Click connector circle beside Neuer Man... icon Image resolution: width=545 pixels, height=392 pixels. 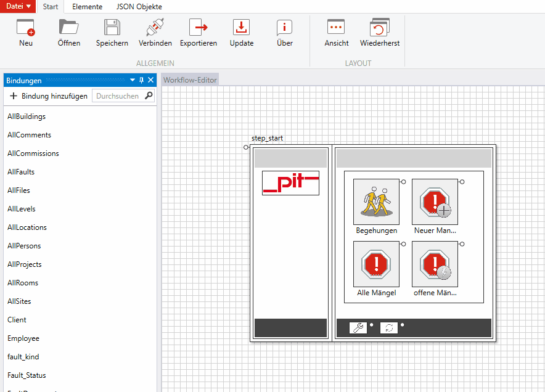point(462,182)
